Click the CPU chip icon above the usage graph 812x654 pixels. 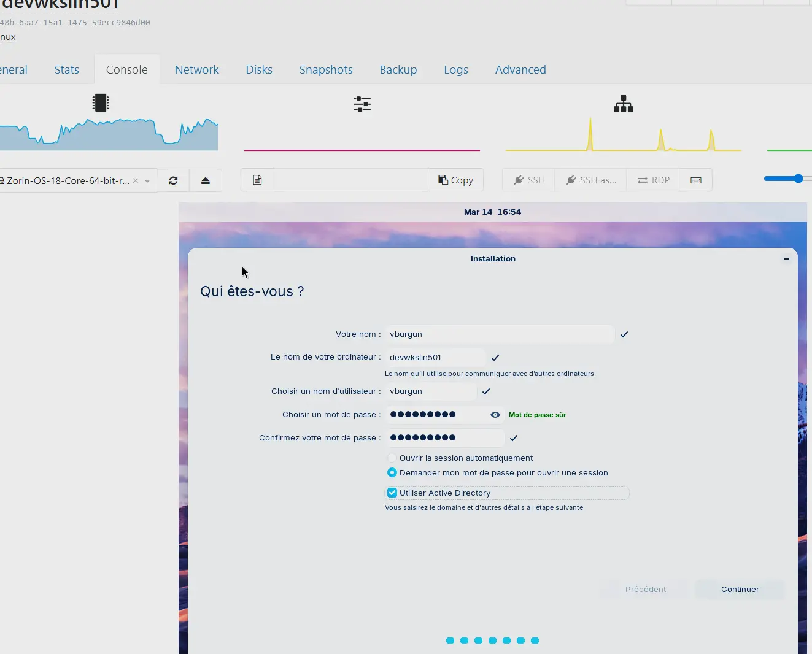pyautogui.click(x=101, y=102)
